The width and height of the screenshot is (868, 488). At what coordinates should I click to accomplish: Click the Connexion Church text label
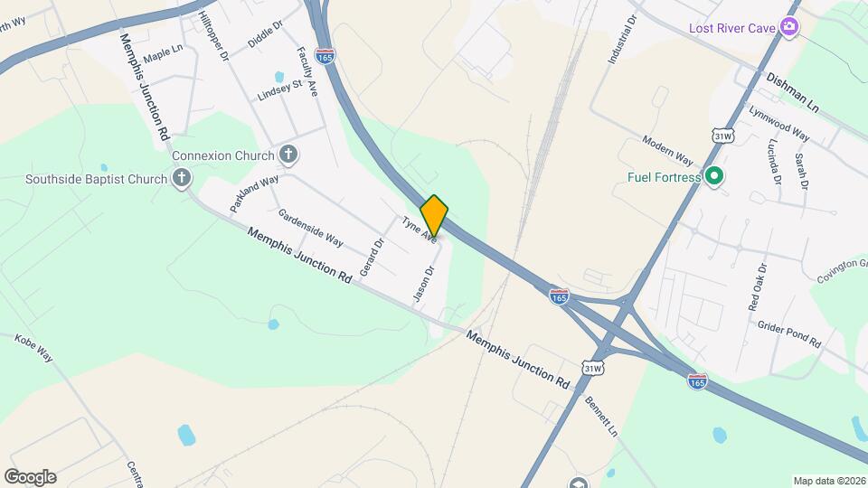coord(223,155)
